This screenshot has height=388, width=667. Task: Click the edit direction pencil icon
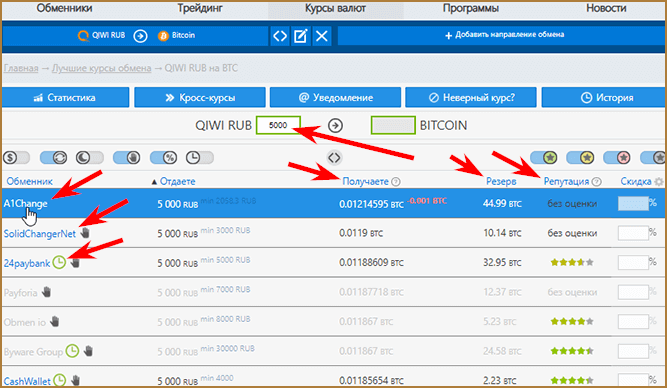[x=301, y=36]
